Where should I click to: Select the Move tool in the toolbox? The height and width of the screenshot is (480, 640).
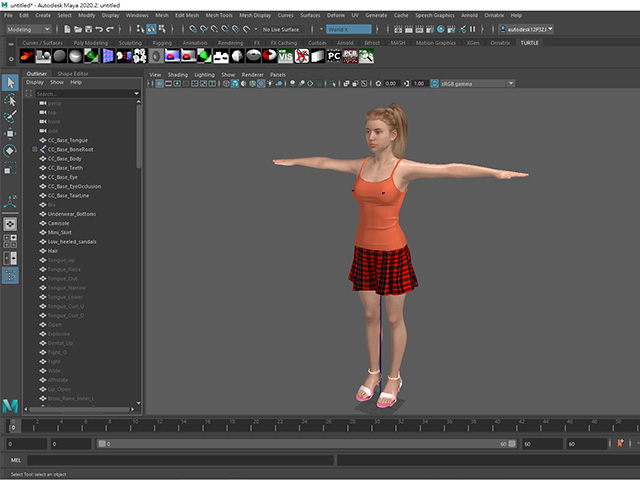10,134
